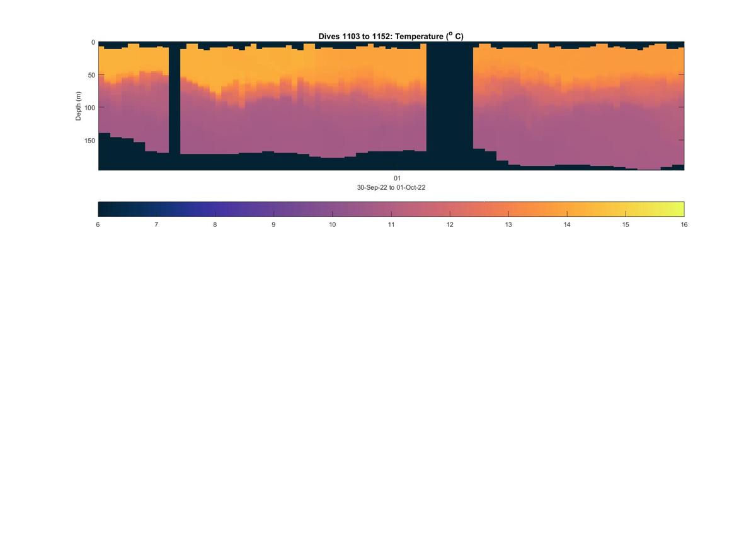Image resolution: width=756 pixels, height=558 pixels.
Task: Click the colorbar tick label 12
Action: pyautogui.click(x=450, y=224)
